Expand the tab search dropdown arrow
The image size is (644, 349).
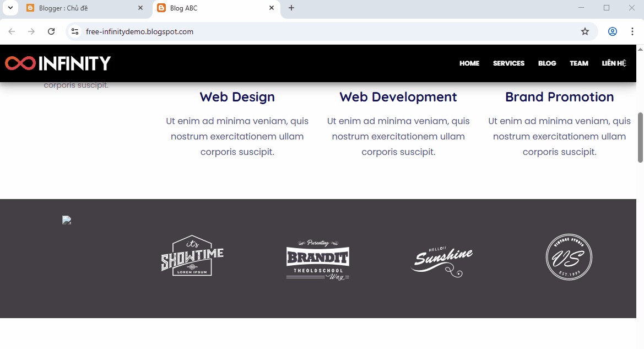[x=10, y=8]
